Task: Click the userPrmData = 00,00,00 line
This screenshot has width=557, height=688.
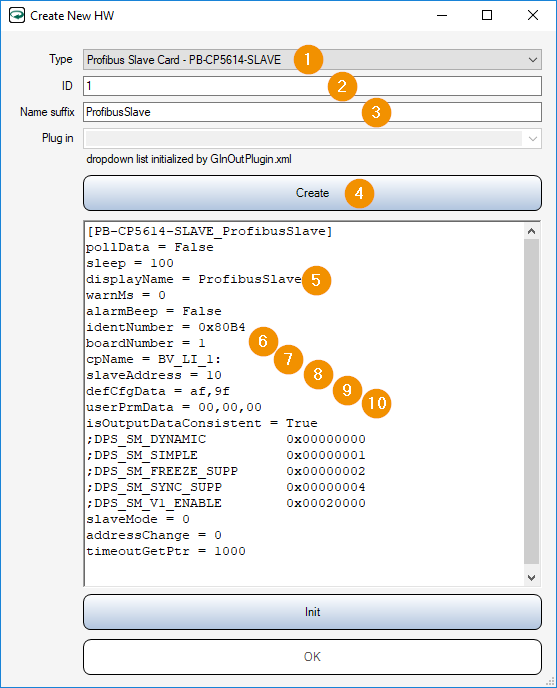Action: 174,408
